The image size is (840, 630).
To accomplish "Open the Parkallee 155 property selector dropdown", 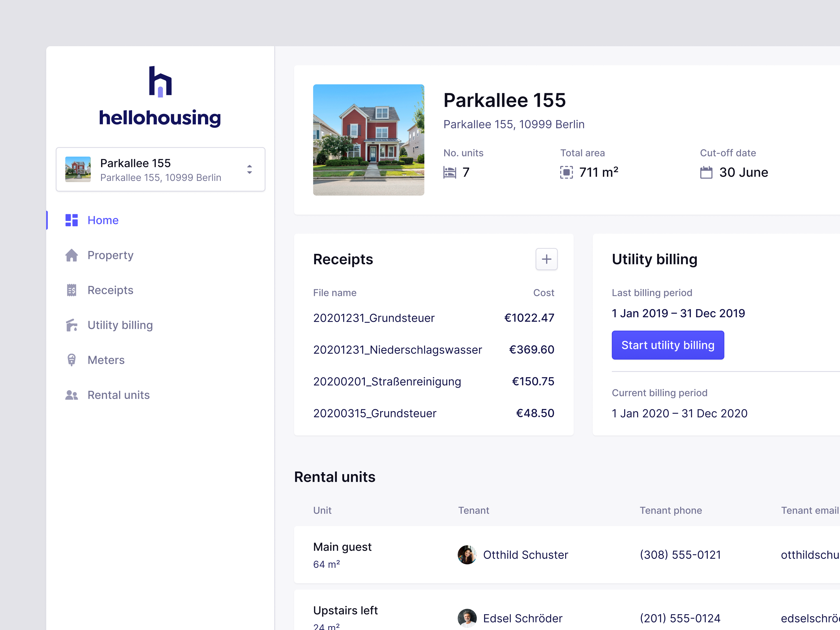I will [160, 169].
